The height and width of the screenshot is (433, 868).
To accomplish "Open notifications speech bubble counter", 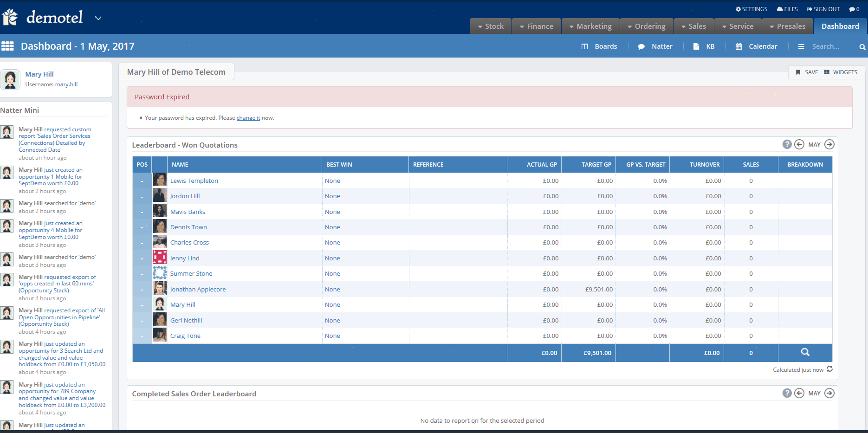I will coord(854,9).
